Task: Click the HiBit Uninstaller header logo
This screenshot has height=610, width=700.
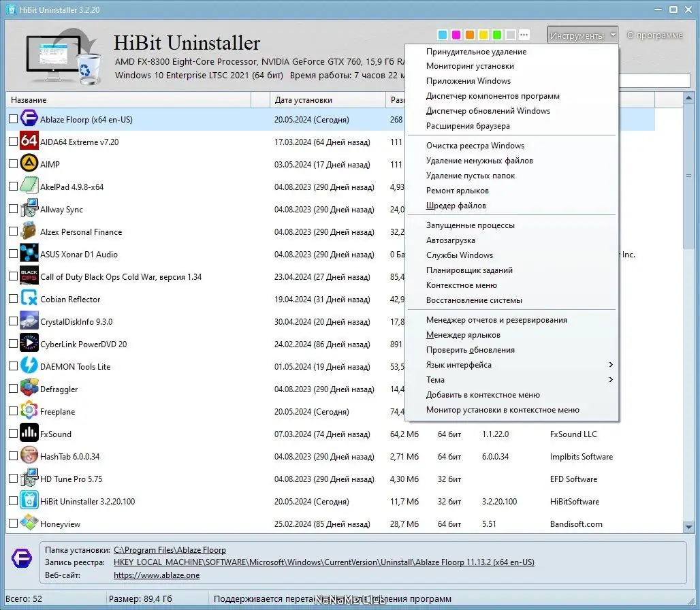Action: 63,57
